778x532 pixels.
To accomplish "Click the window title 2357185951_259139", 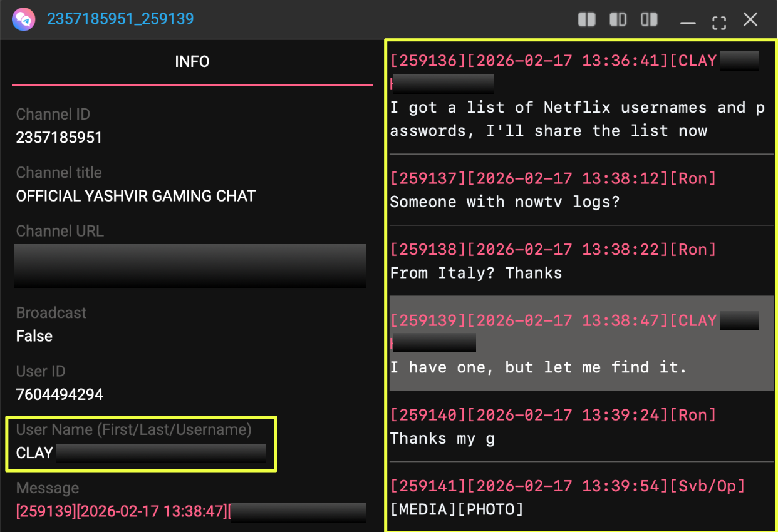I will click(120, 19).
